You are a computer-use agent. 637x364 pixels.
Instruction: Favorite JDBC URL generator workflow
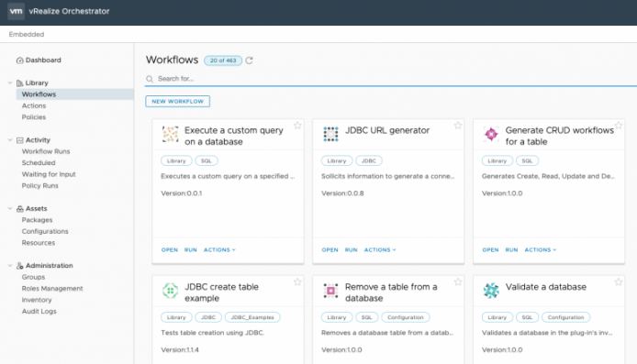[x=458, y=126]
